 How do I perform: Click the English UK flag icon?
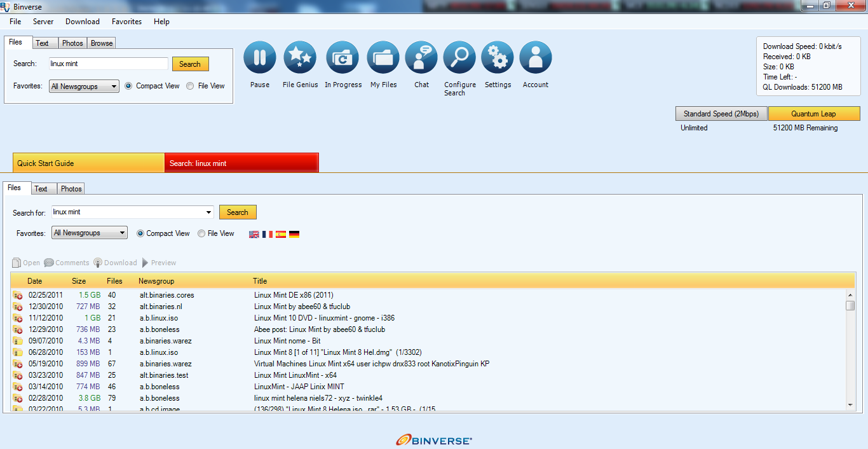pos(254,234)
